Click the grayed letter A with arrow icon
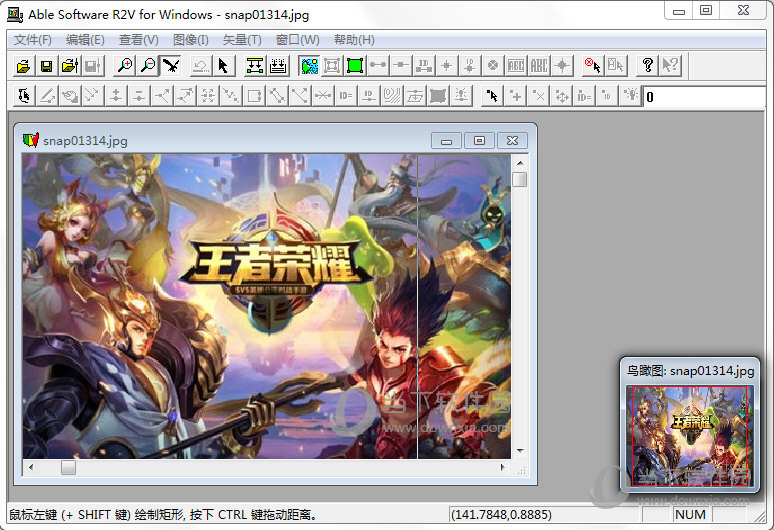The width and height of the screenshot is (774, 530). pyautogui.click(x=616, y=66)
